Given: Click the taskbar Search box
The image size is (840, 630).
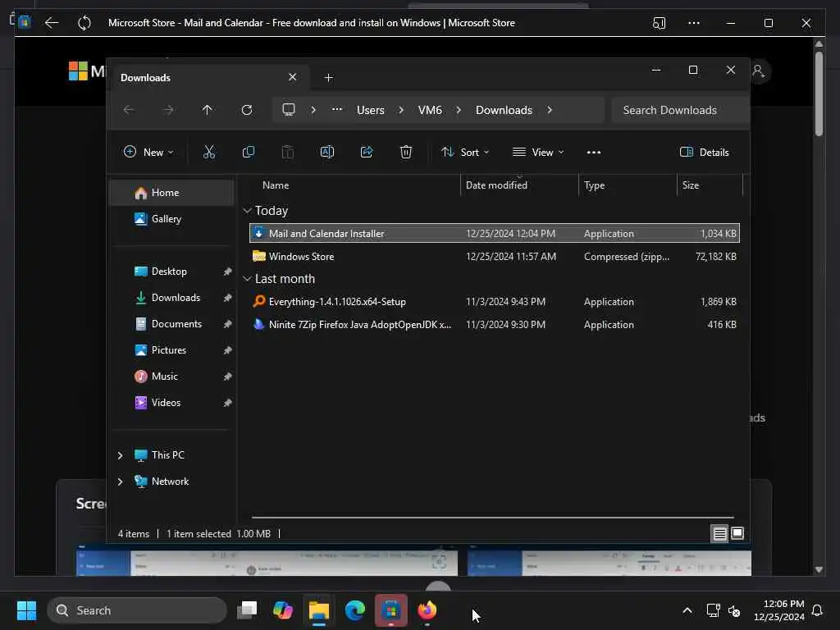Looking at the screenshot, I should (x=137, y=610).
